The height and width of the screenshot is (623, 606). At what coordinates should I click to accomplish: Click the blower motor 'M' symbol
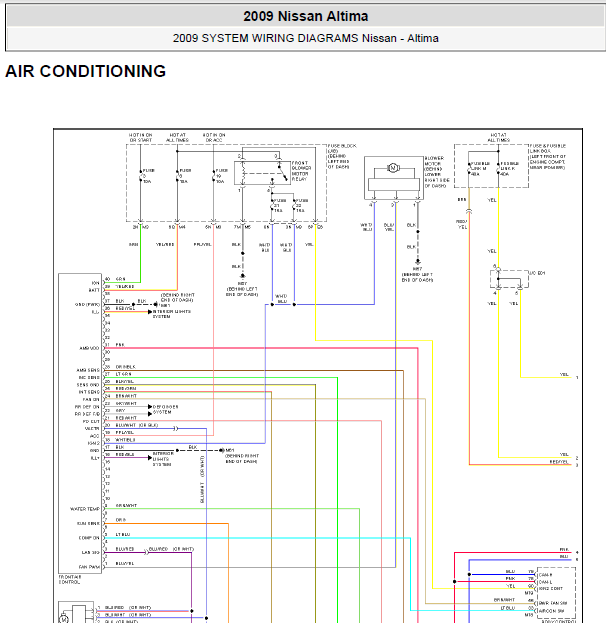pos(393,168)
